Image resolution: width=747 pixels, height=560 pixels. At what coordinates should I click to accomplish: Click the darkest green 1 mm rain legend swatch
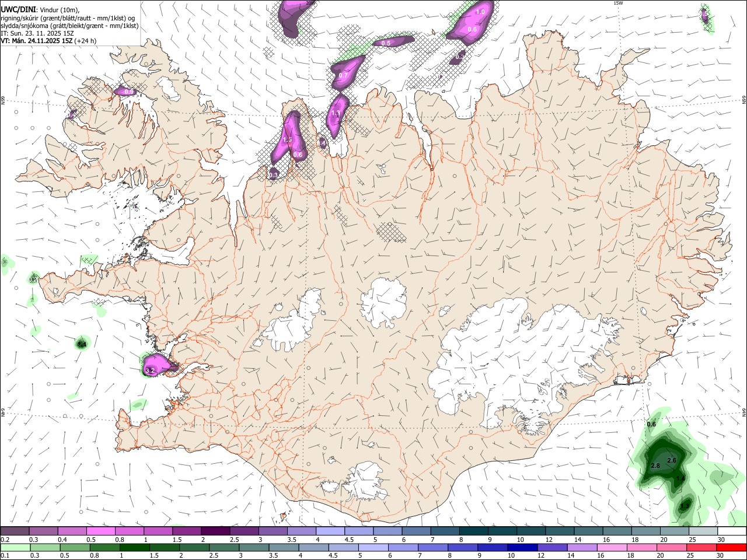(135, 548)
